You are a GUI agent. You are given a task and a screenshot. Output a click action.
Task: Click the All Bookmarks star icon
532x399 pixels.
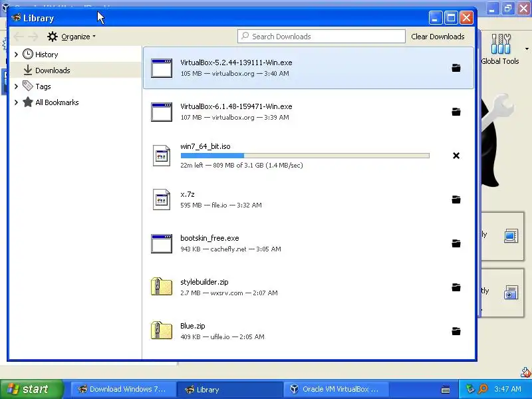pyautogui.click(x=28, y=102)
